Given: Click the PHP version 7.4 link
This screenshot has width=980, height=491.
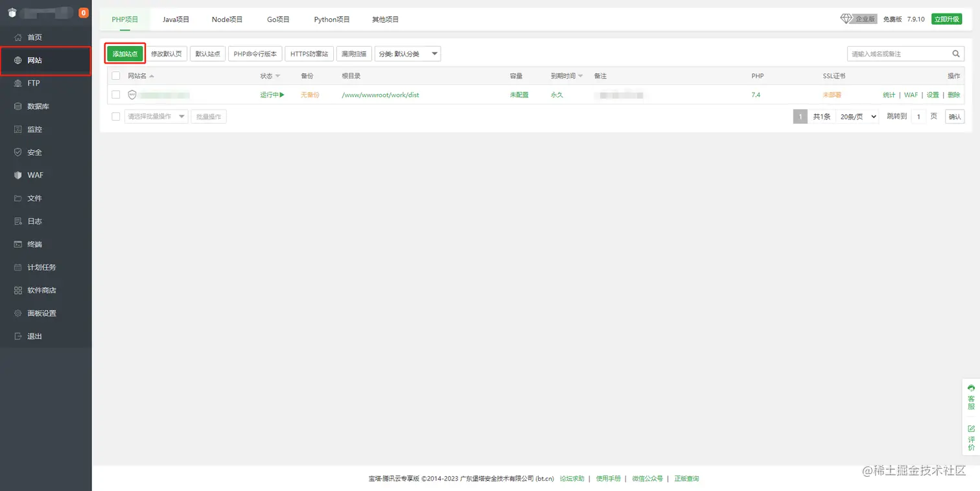Looking at the screenshot, I should [x=756, y=95].
